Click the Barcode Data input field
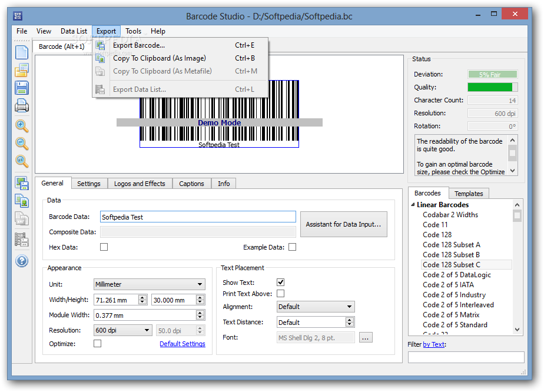The height and width of the screenshot is (392, 544). point(198,217)
